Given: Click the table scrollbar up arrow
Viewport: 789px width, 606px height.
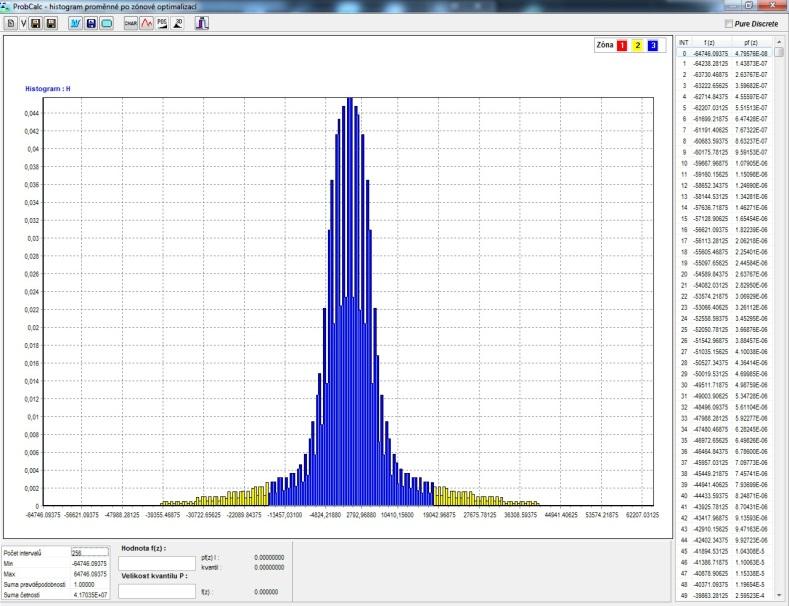Looking at the screenshot, I should tap(779, 42).
